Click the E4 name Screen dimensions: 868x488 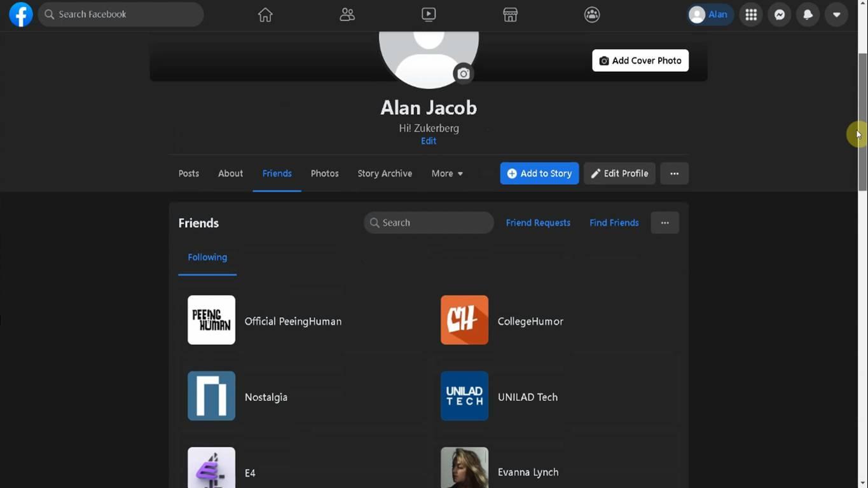point(250,473)
